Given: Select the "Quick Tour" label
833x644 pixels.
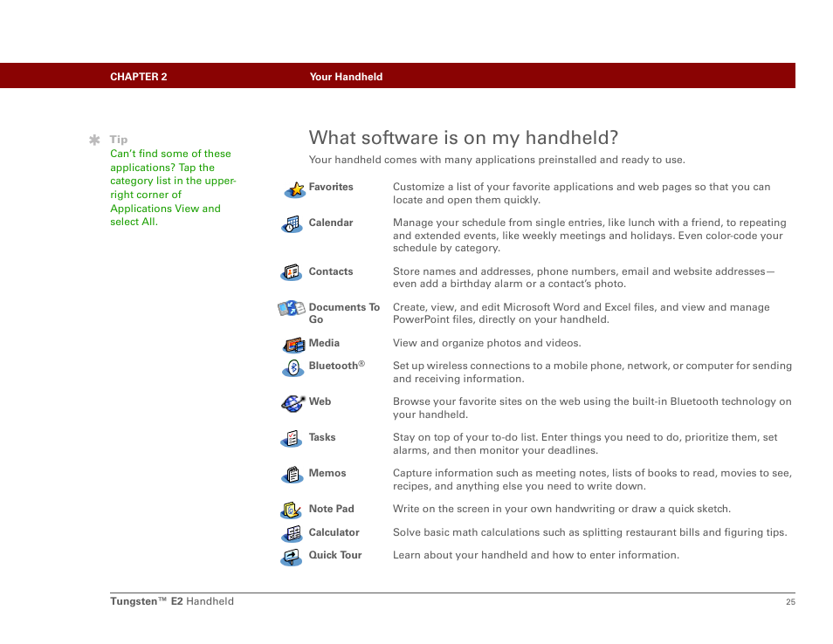Looking at the screenshot, I should click(x=335, y=555).
